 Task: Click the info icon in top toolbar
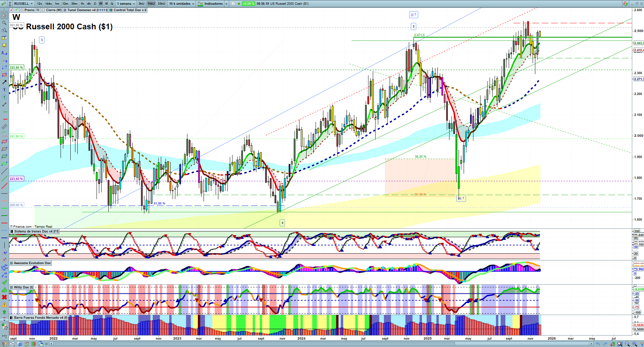click(233, 4)
